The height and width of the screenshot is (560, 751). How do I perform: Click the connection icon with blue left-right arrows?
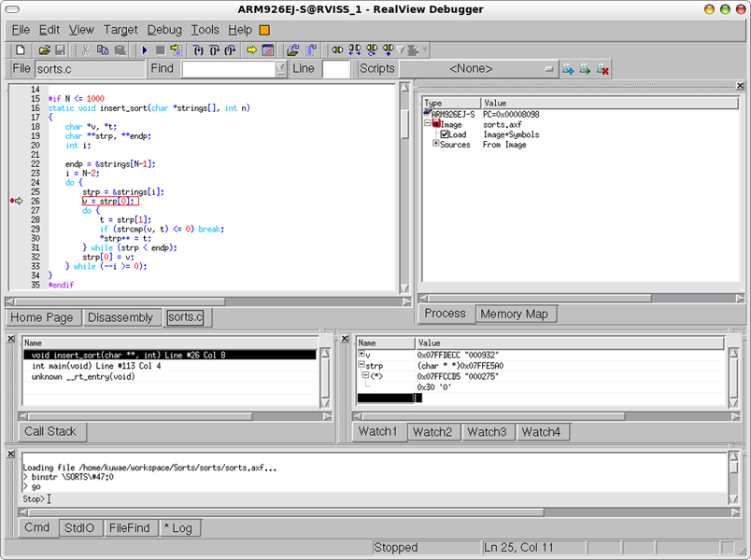click(354, 49)
